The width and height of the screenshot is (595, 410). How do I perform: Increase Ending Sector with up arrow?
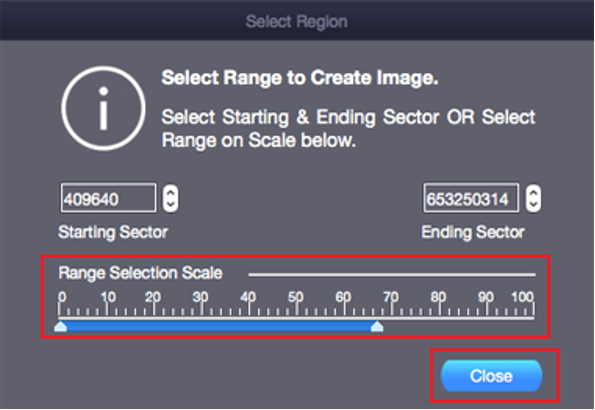click(x=533, y=192)
